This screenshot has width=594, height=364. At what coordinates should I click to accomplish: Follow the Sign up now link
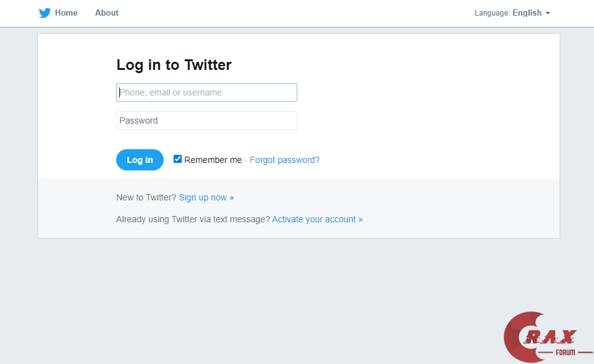(206, 197)
